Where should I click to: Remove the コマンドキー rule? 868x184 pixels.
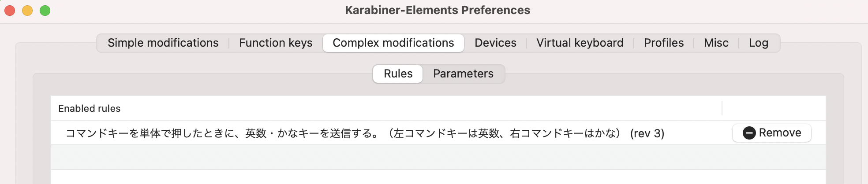772,133
